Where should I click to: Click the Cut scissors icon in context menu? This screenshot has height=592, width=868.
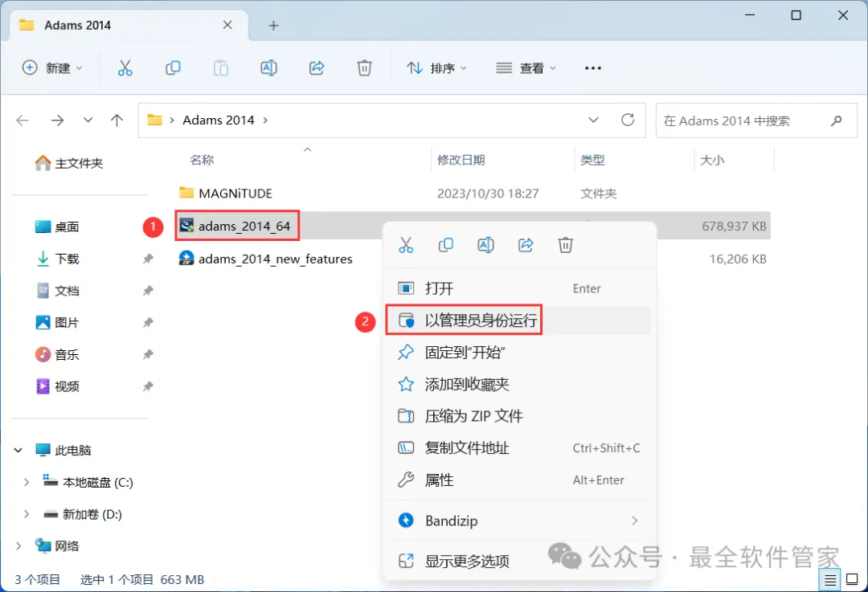pos(406,245)
